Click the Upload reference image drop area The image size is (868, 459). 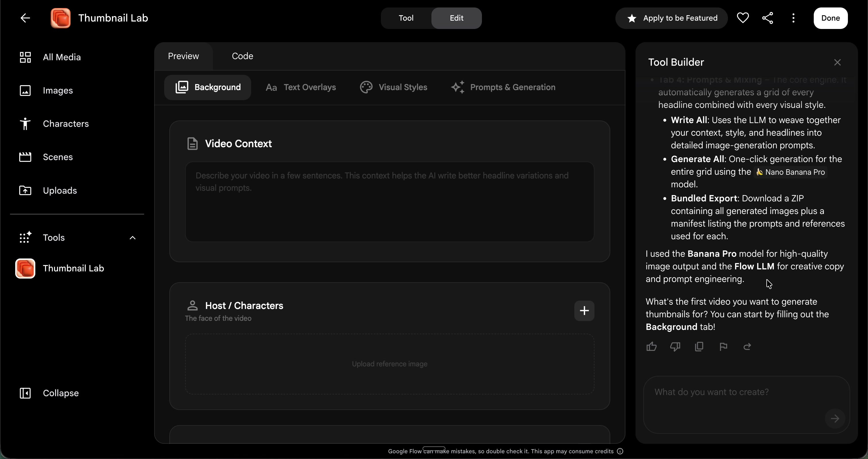coord(390,364)
